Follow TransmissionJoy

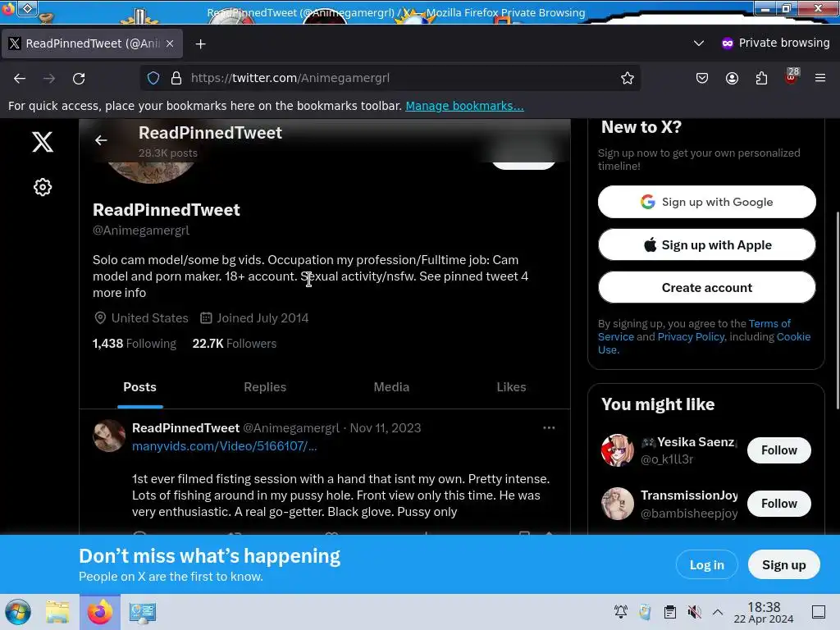click(x=779, y=504)
